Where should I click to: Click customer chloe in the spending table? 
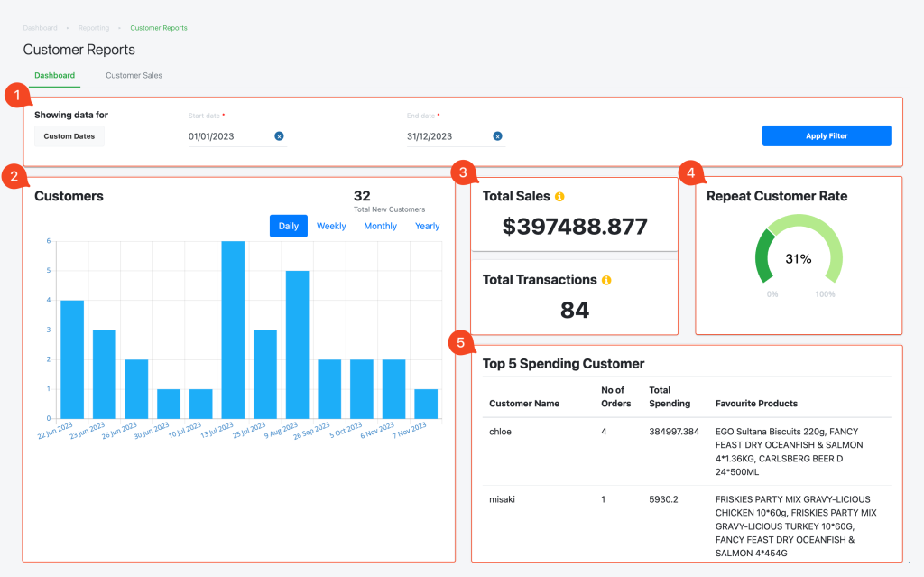pyautogui.click(x=502, y=432)
